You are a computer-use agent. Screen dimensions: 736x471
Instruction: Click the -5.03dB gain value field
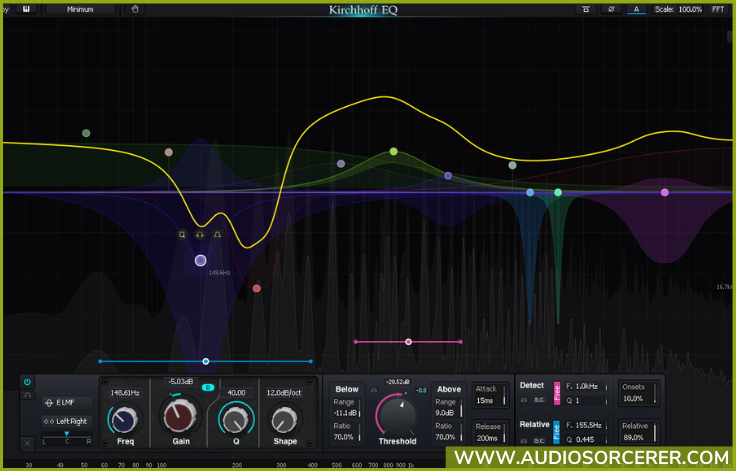[x=181, y=382]
